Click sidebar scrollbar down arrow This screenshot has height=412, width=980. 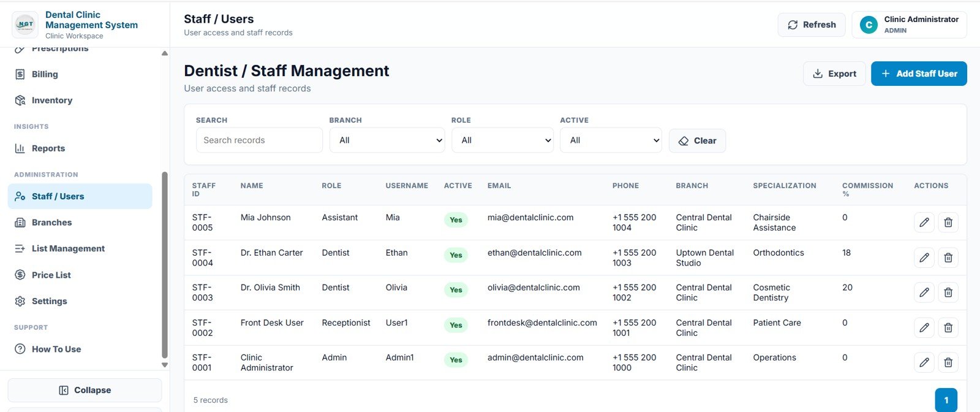click(x=164, y=365)
